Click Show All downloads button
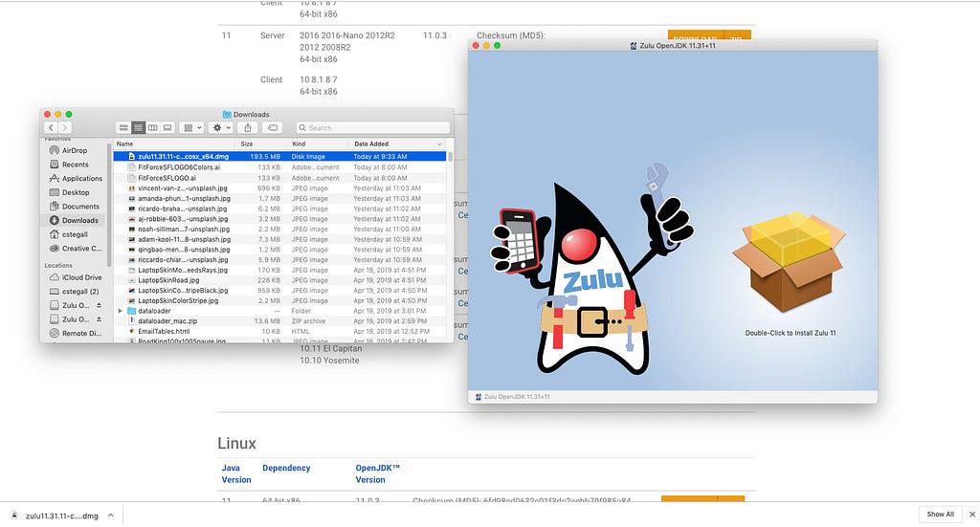This screenshot has width=980, height=527. coord(940,514)
